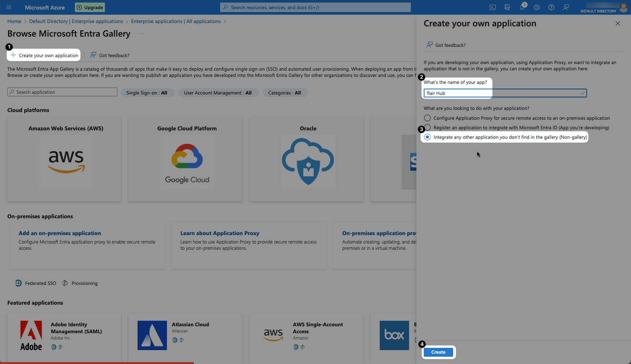The image size is (631, 364).
Task: Open Atlassian Cloud app title
Action: 190,324
